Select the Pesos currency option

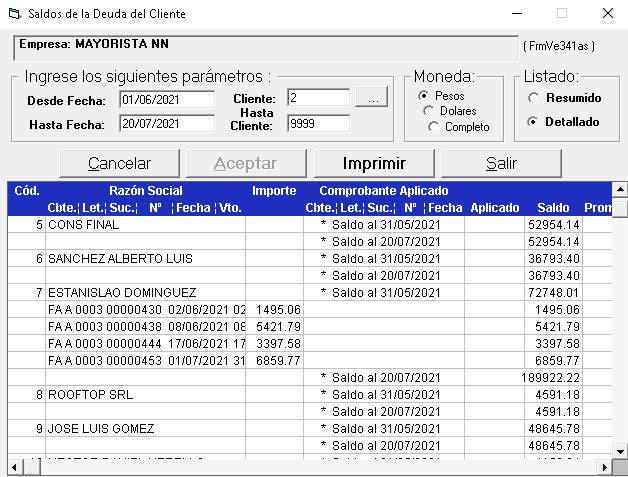[x=423, y=96]
